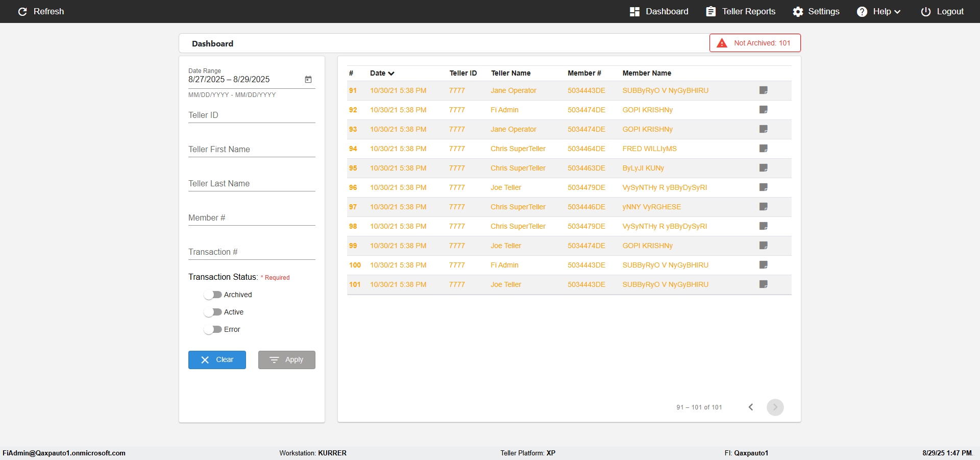Click member number 5034446DE
This screenshot has width=980, height=460.
[x=586, y=207]
